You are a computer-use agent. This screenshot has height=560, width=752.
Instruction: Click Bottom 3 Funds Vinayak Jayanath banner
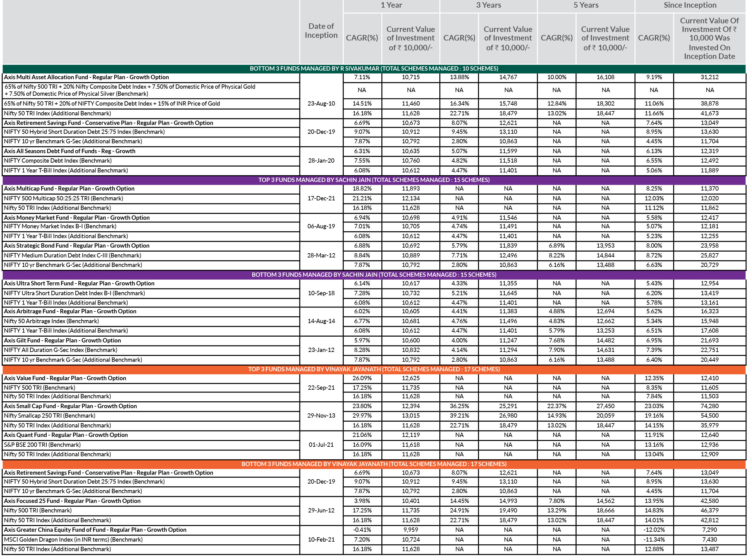373,464
